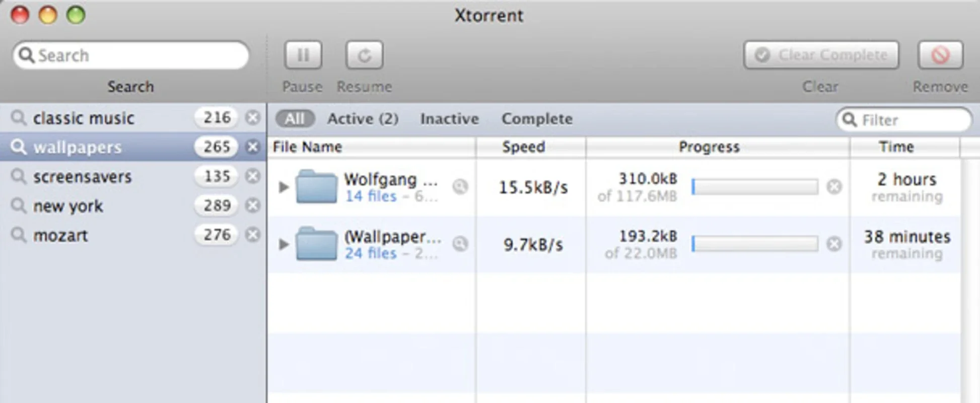
Task: Click the Filter input field
Action: [904, 120]
